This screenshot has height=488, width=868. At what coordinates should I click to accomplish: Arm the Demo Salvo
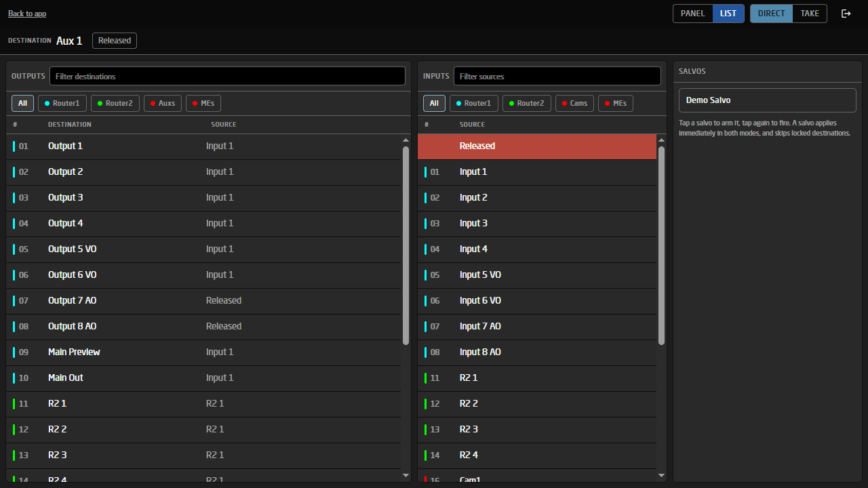pyautogui.click(x=768, y=100)
